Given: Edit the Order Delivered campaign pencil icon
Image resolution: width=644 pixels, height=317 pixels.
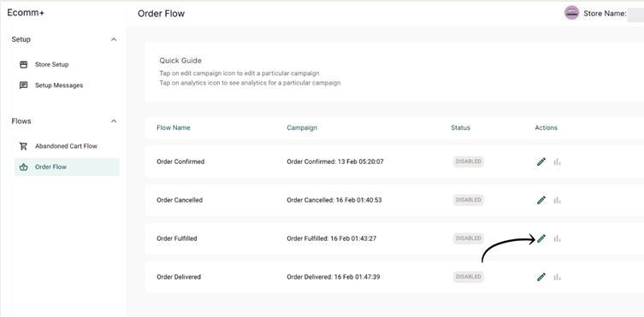Looking at the screenshot, I should click(541, 277).
